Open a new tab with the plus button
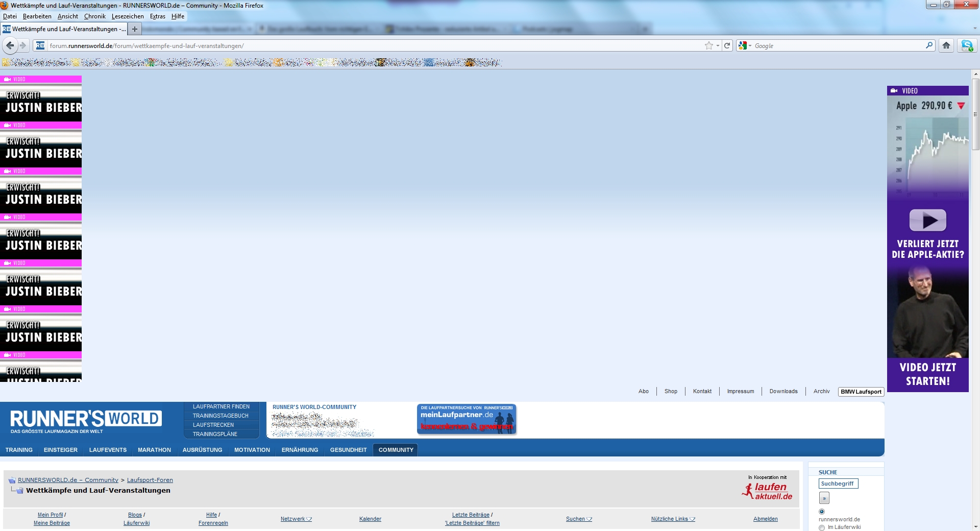980x531 pixels. (x=135, y=29)
